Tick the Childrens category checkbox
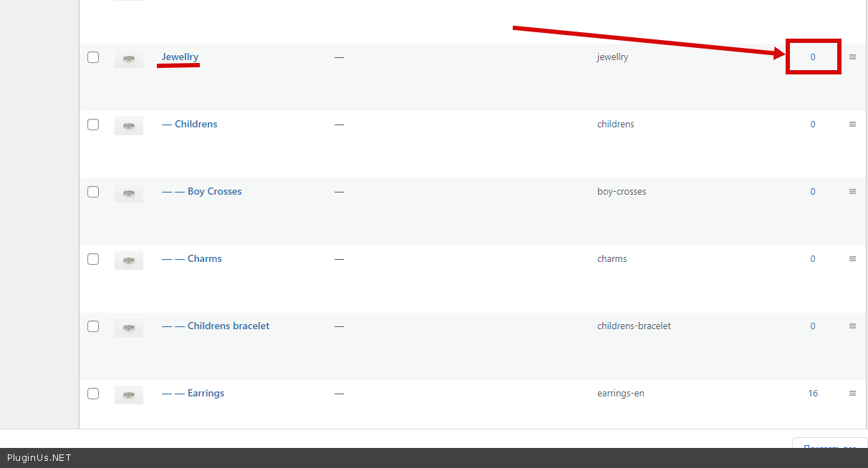Screen dimensions: 868x468 point(93,125)
